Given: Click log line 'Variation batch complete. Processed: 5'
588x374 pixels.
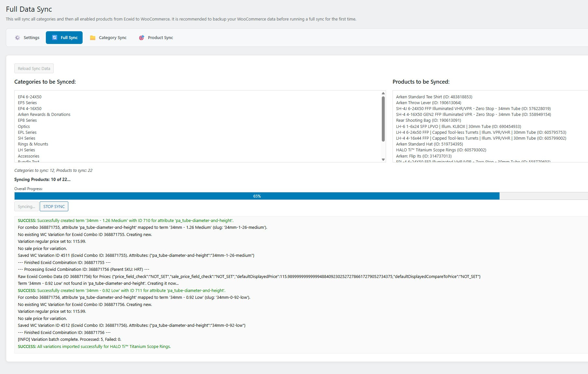Looking at the screenshot, I should click(70, 339).
